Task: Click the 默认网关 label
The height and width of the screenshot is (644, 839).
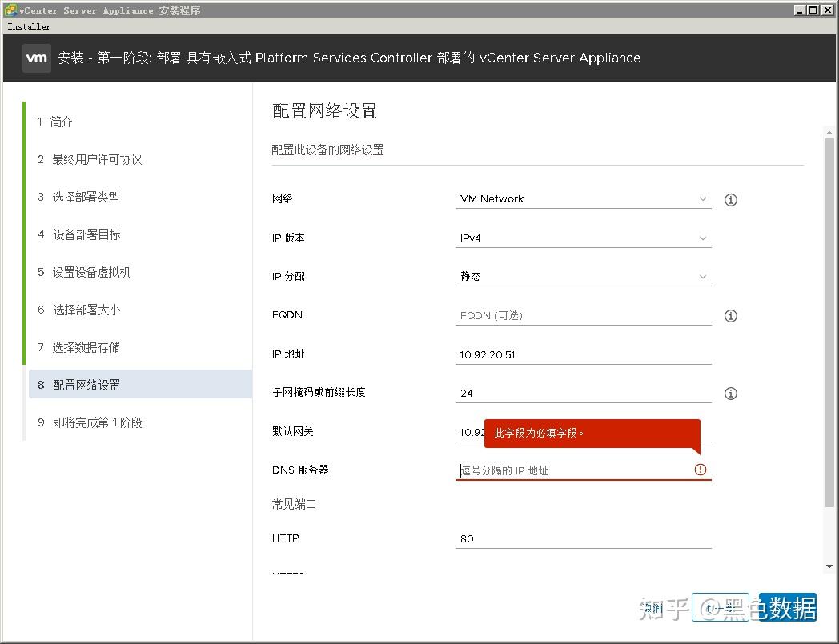Action: (292, 431)
